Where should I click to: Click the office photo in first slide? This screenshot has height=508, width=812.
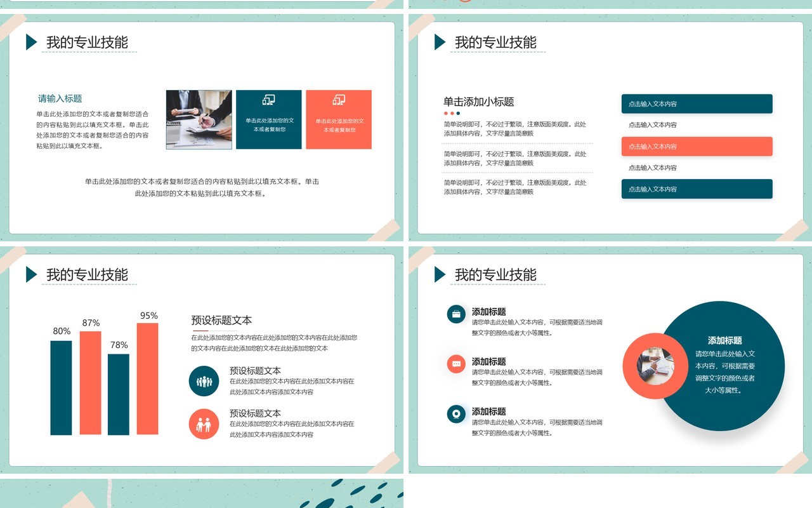(x=199, y=119)
